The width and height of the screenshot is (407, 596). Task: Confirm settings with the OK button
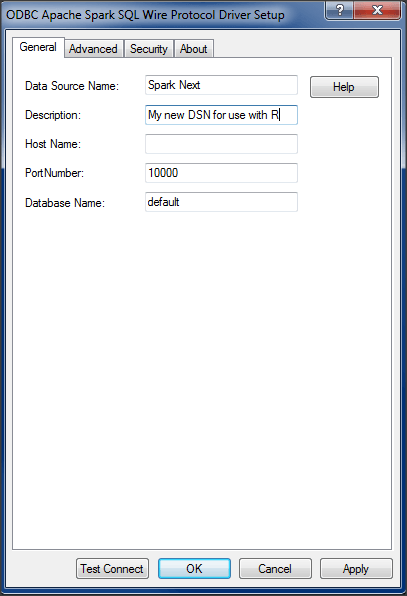tap(194, 569)
